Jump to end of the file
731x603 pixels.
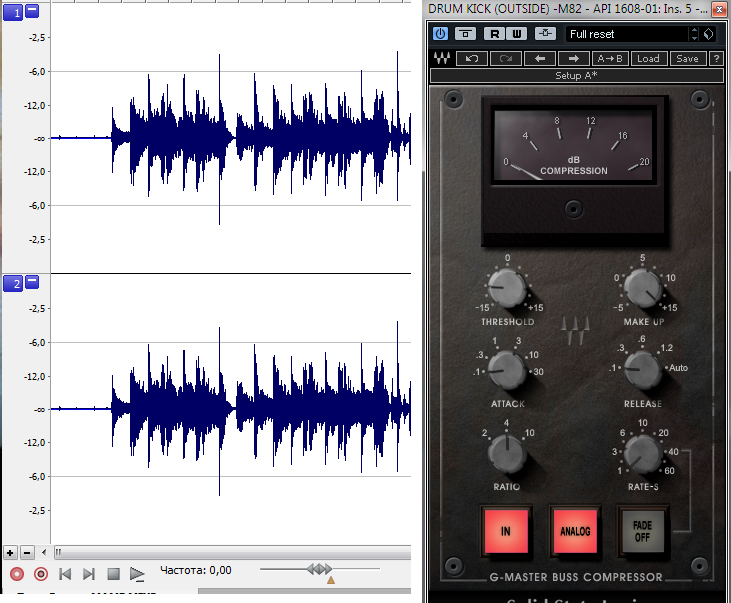click(x=89, y=574)
